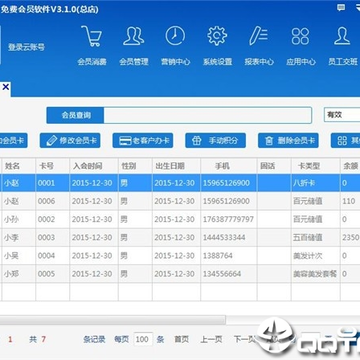Click the 登录云账号 link
360x360 pixels.
pyautogui.click(x=26, y=47)
